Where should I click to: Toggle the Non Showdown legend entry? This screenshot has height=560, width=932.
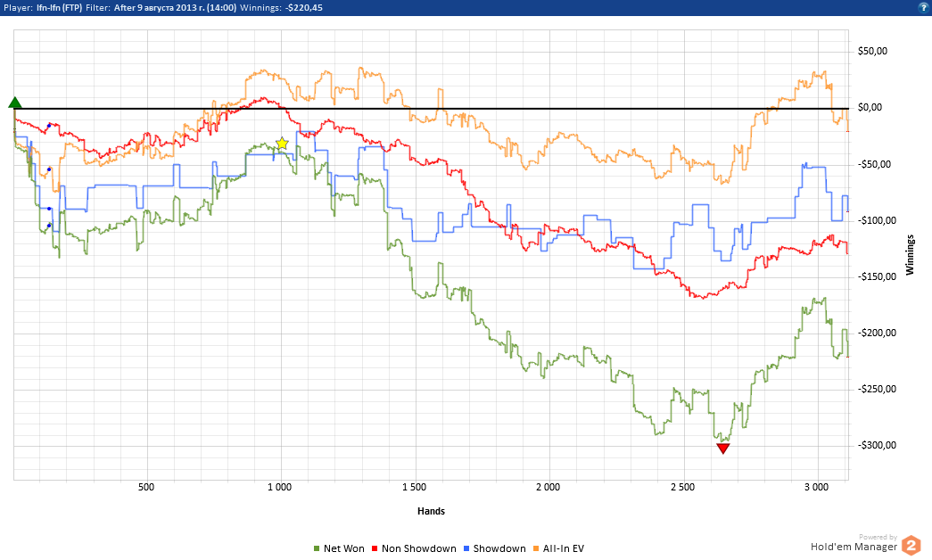[x=414, y=548]
